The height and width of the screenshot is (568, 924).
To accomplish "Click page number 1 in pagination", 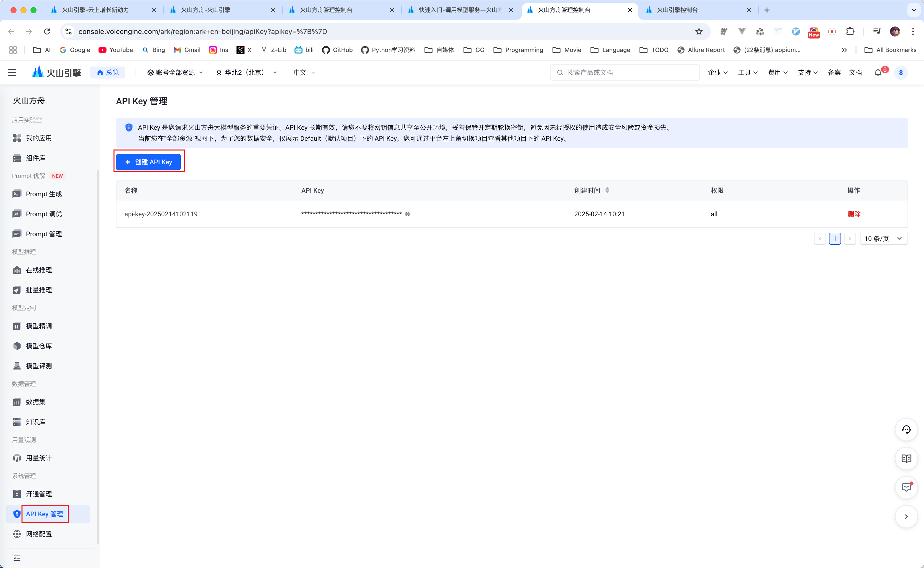I will pyautogui.click(x=834, y=238).
